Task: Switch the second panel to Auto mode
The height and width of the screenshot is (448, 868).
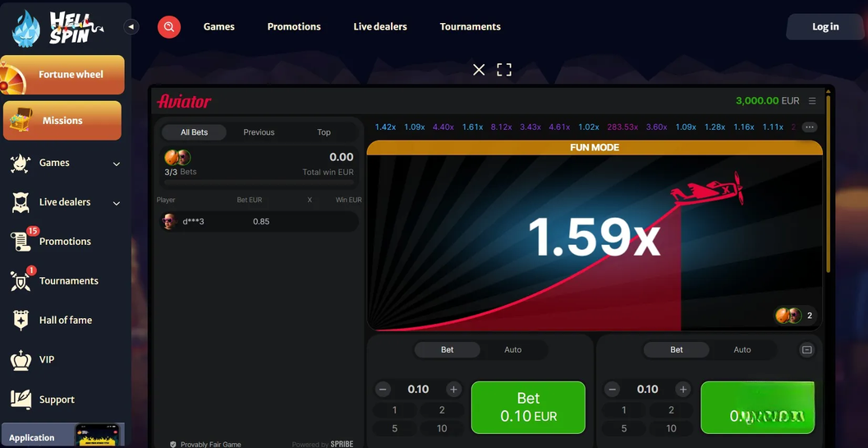Action: tap(742, 350)
